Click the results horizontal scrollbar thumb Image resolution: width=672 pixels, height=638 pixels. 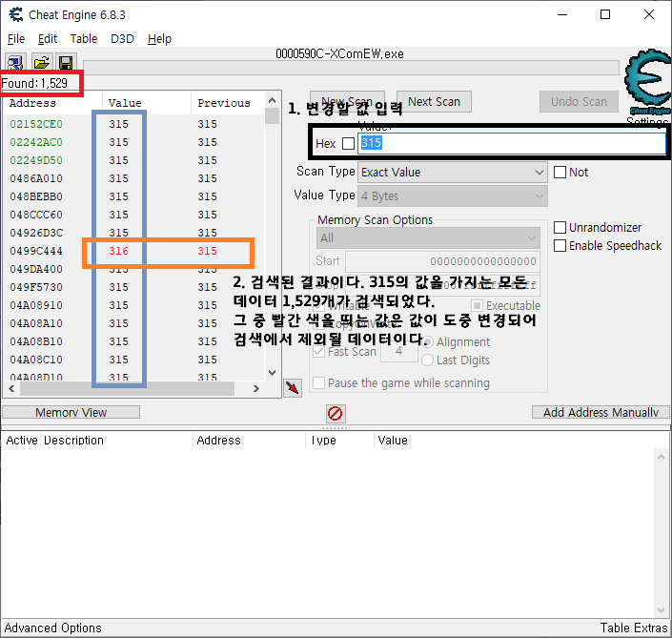coord(128,389)
